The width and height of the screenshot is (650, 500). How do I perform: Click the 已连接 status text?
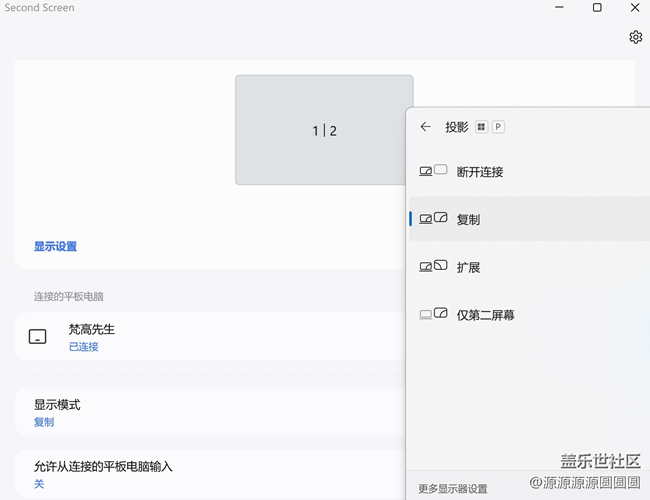[83, 347]
